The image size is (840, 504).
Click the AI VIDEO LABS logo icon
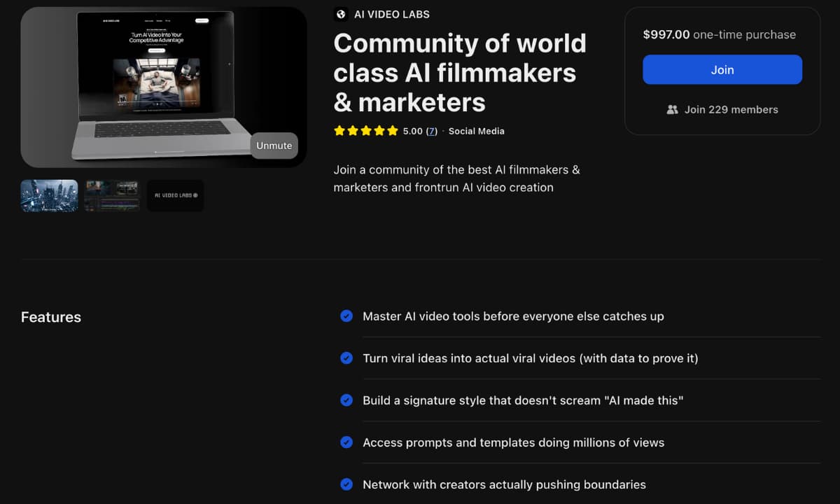341,14
